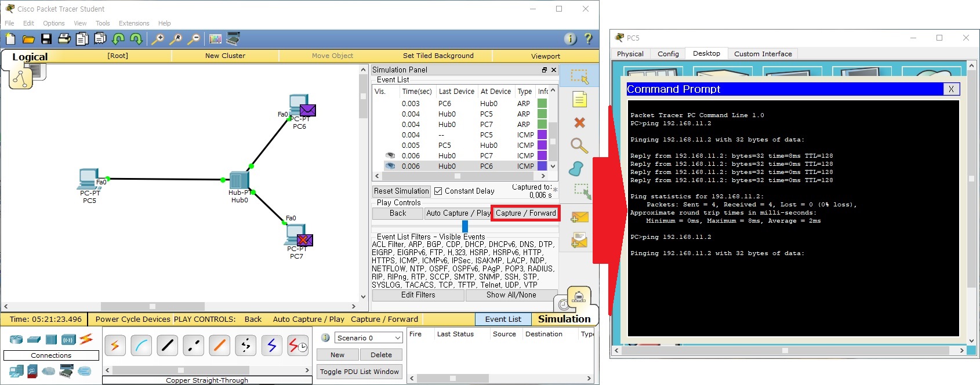The width and height of the screenshot is (980, 385).
Task: Open the custom devices dialog icon
Action: tap(234, 39)
